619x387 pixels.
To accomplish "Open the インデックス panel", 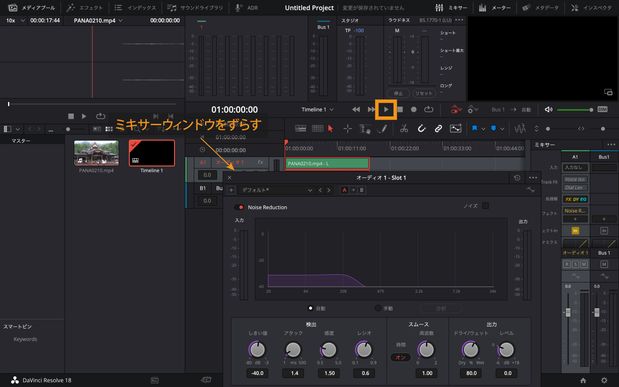I will 135,8.
